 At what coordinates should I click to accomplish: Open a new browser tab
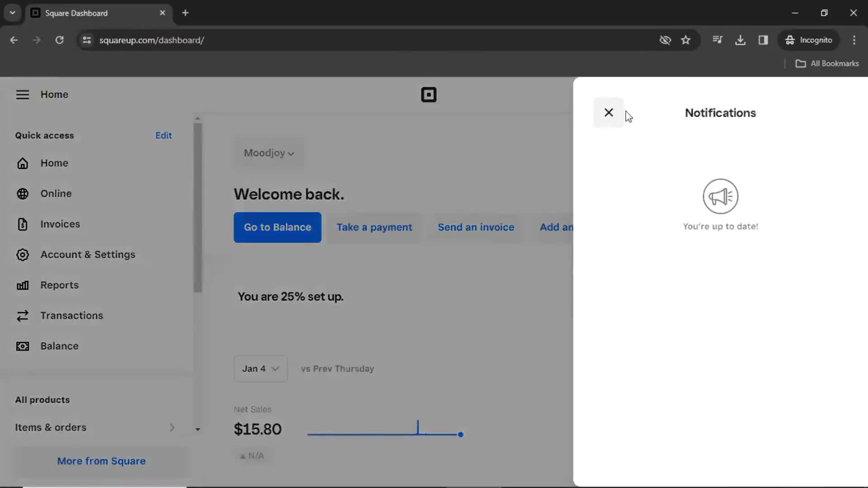click(185, 13)
